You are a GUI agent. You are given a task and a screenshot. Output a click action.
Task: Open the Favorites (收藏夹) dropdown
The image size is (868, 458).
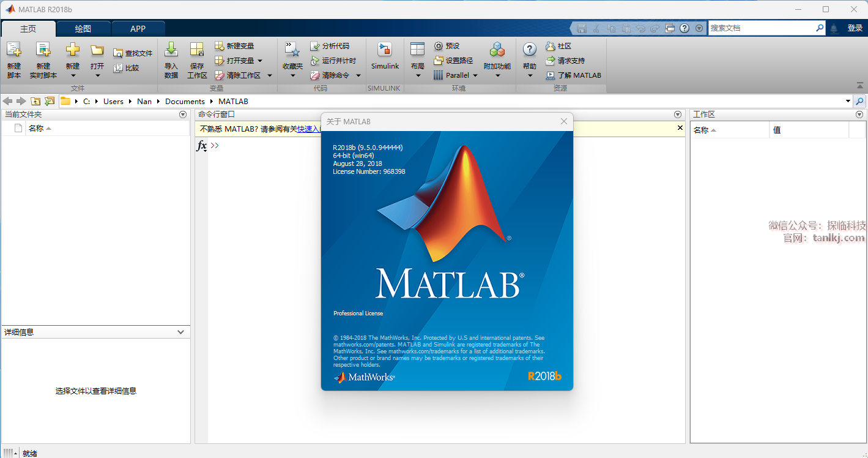point(292,76)
